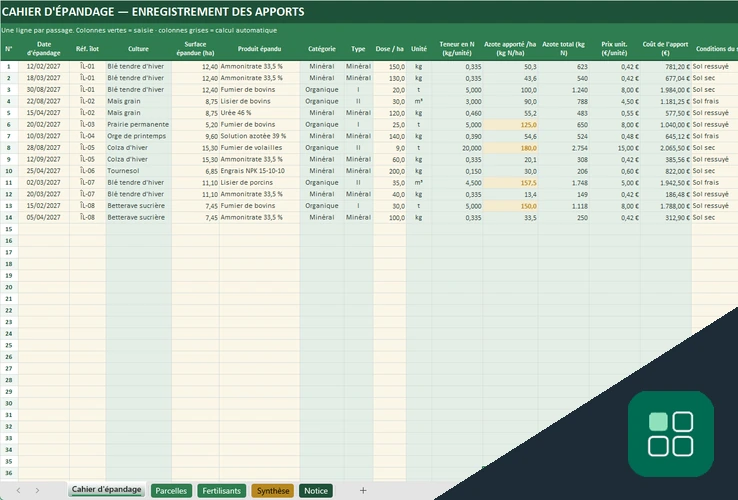This screenshot has width=738, height=500.
Task: Click the Unité column header
Action: (419, 48)
